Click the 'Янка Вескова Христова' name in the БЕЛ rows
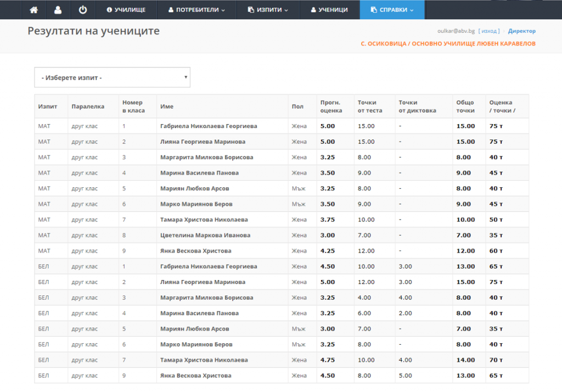562x392 pixels. pyautogui.click(x=196, y=376)
